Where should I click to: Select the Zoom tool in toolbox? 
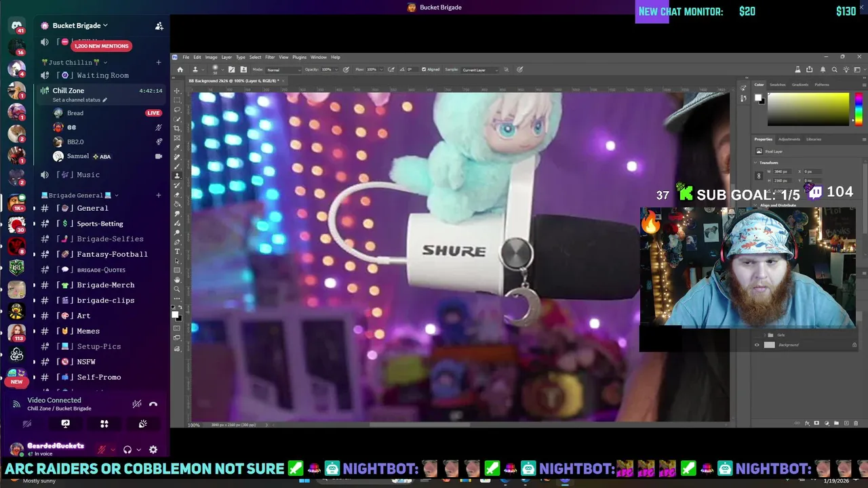coord(177,289)
